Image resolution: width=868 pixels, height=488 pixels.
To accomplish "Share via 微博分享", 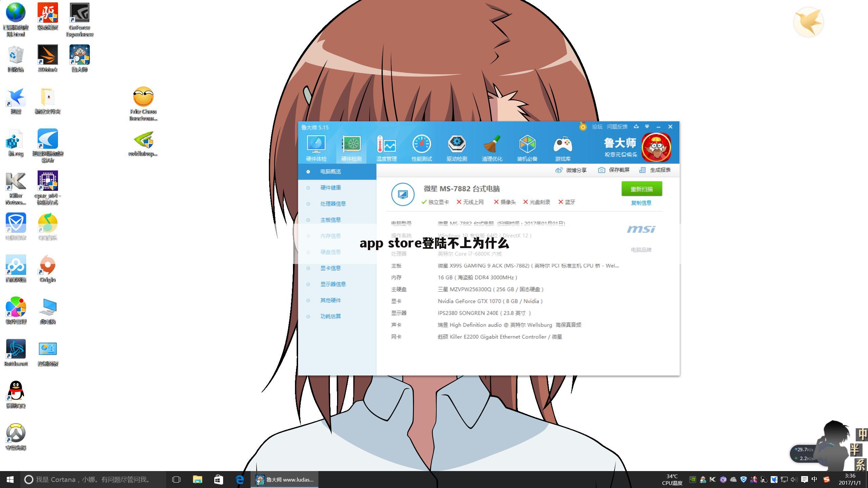I will tap(571, 170).
